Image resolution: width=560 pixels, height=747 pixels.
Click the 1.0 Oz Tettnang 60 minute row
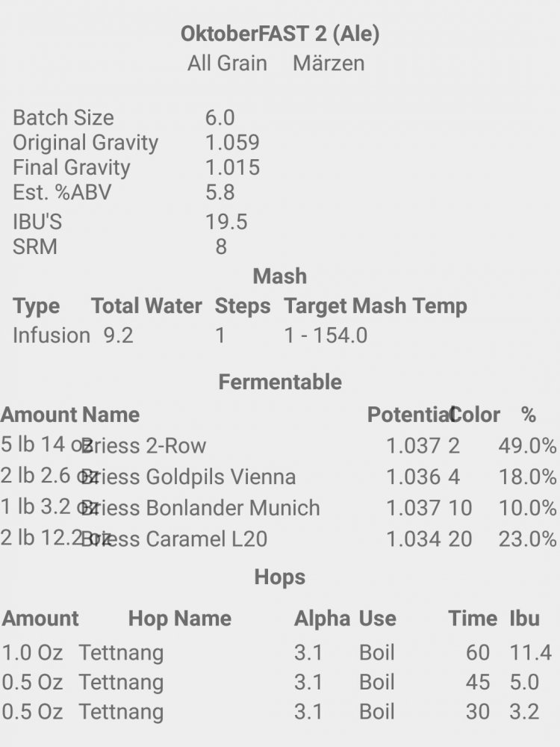277,653
